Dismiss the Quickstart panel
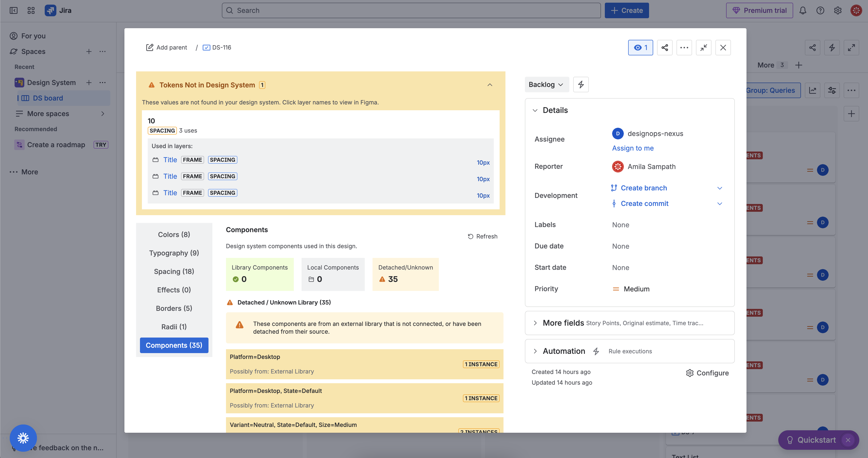 [848, 440]
